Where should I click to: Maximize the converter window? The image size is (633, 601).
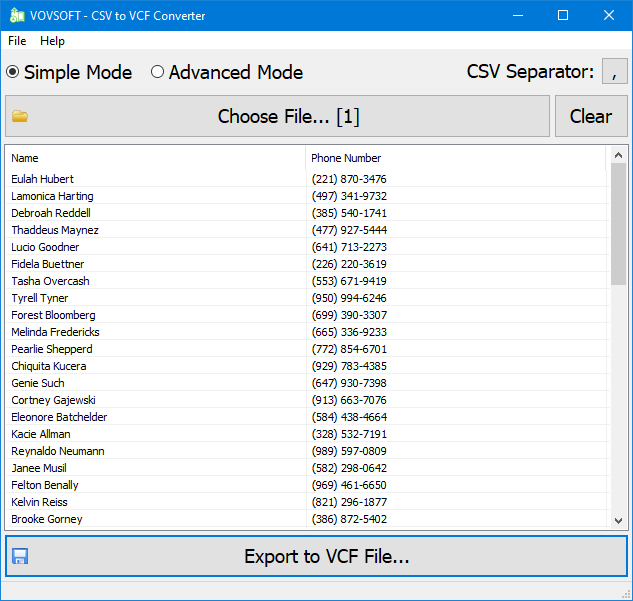click(562, 15)
